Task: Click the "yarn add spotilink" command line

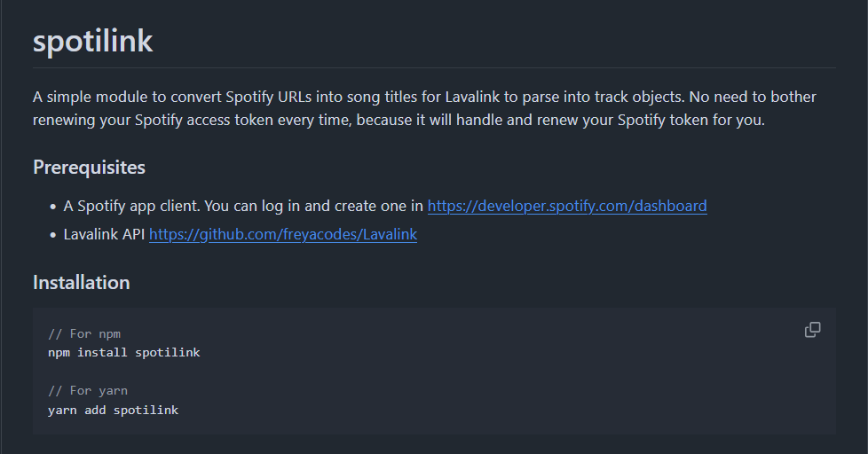Action: [x=114, y=411]
